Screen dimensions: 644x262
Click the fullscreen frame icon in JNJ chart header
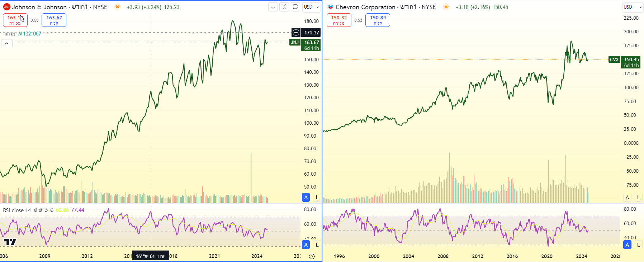coord(295,7)
